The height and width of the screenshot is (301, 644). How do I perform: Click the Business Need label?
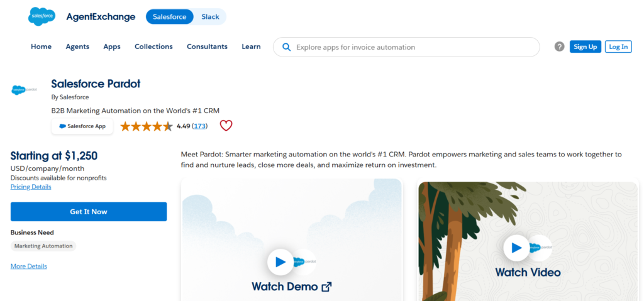point(32,233)
